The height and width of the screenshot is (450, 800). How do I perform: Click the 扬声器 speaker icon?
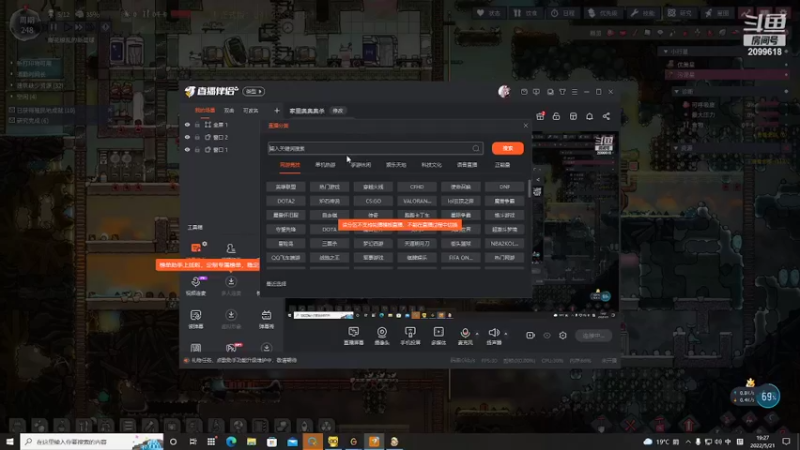(494, 335)
